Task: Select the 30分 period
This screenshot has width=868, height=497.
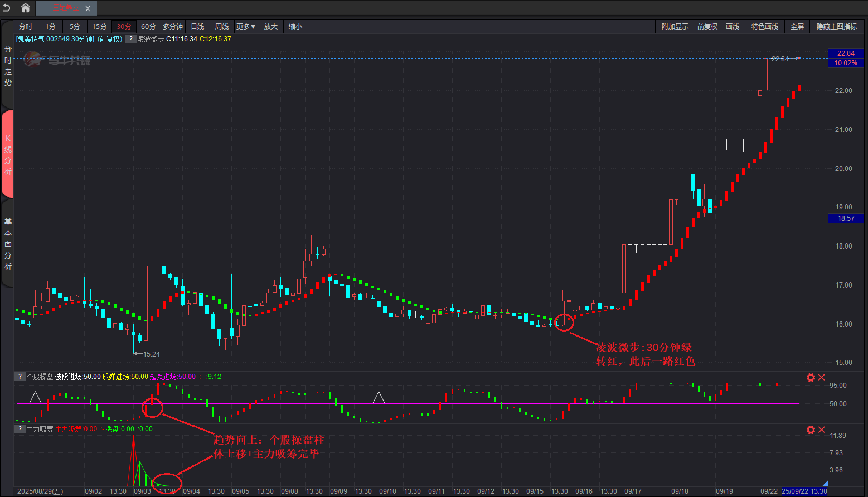Action: point(124,27)
